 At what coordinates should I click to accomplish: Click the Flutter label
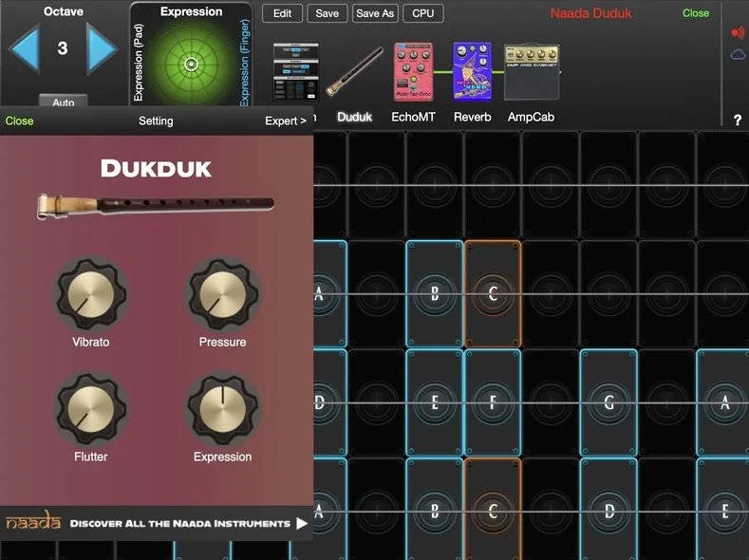pyautogui.click(x=91, y=457)
